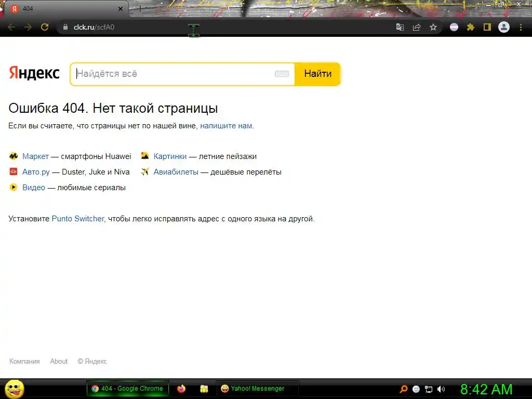Open a new tab with the plus button
The image size is (532, 399).
[140, 9]
